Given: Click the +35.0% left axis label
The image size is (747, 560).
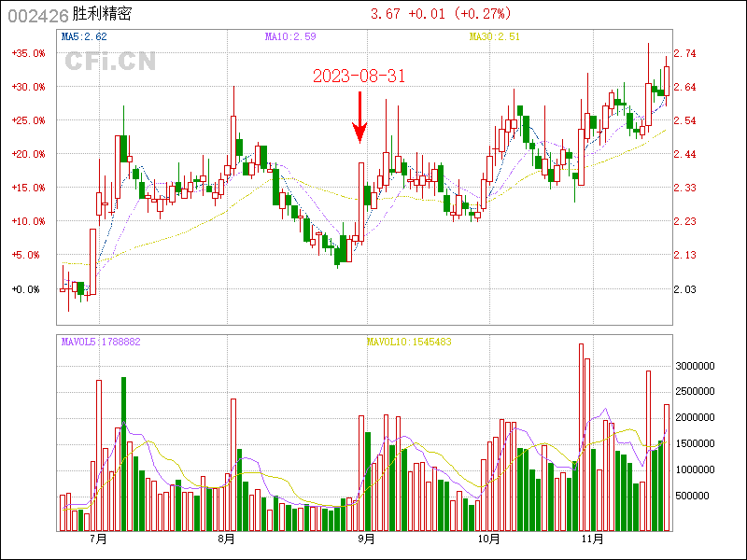Looking at the screenshot, I should [28, 53].
